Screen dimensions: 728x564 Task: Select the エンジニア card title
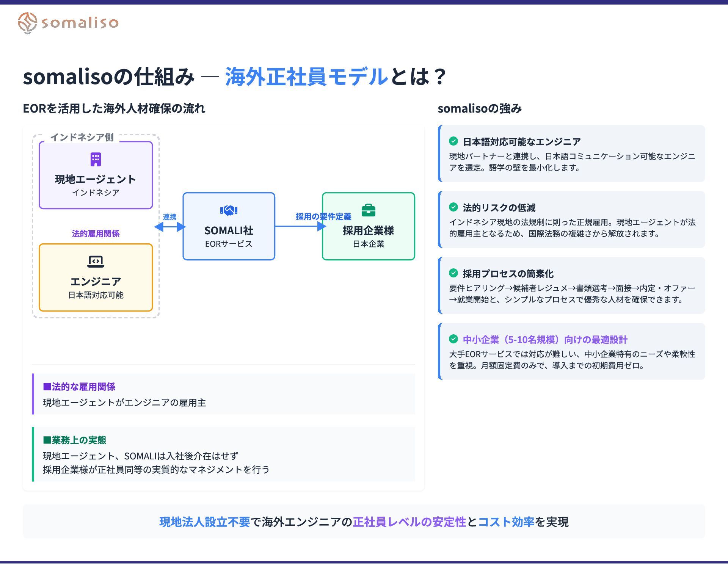click(96, 281)
